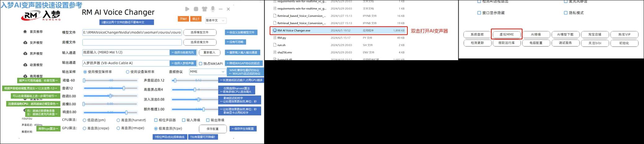Click the T-shirt skin icon
644x144 pixels.
(x=204, y=9)
